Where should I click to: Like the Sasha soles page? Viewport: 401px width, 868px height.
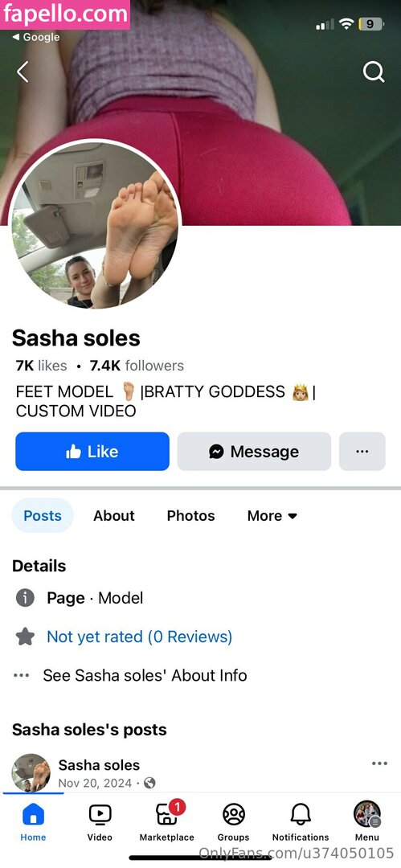pos(92,451)
